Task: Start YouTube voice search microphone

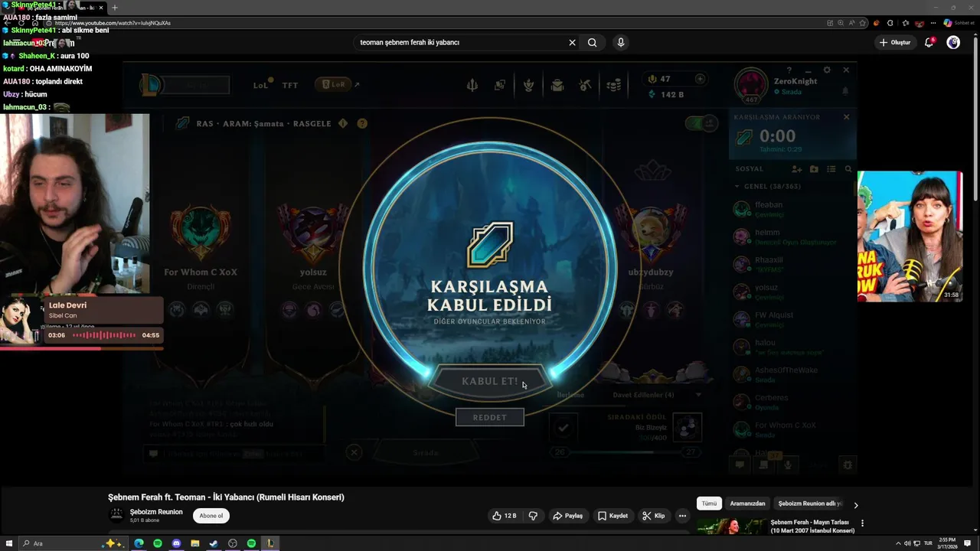Action: coord(621,43)
